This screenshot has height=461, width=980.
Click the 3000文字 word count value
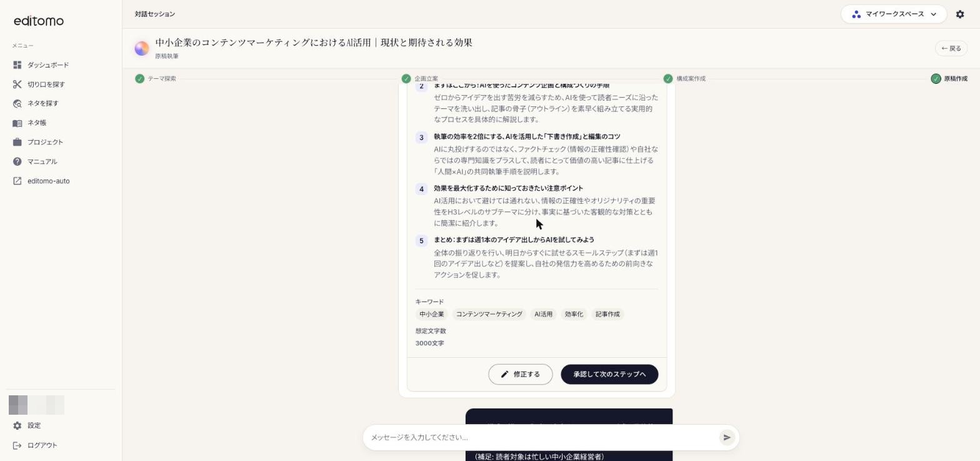click(429, 343)
